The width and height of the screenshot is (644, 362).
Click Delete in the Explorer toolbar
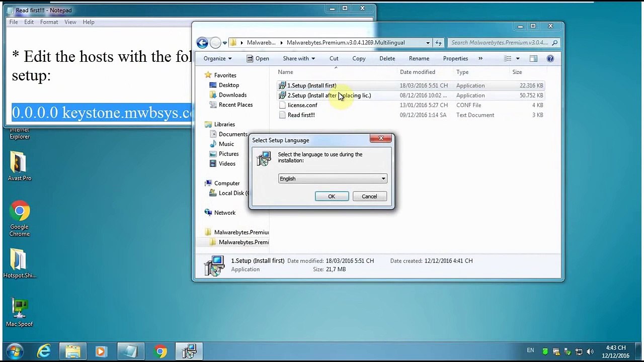tap(387, 58)
